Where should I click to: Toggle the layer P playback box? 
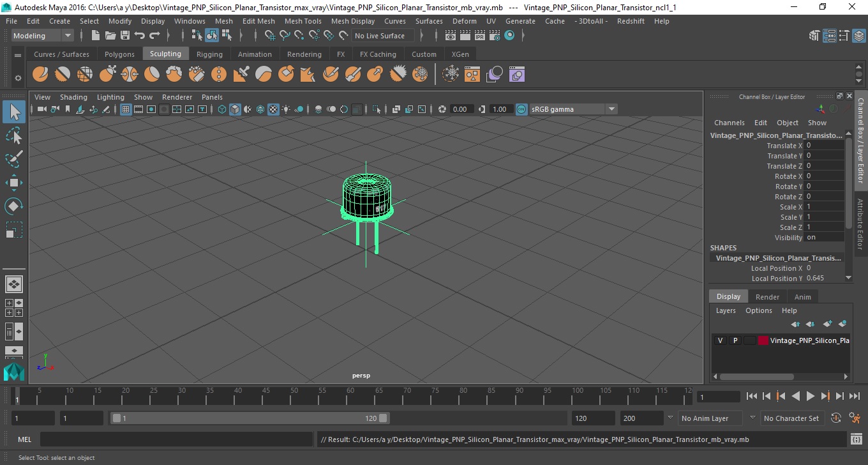click(x=735, y=340)
